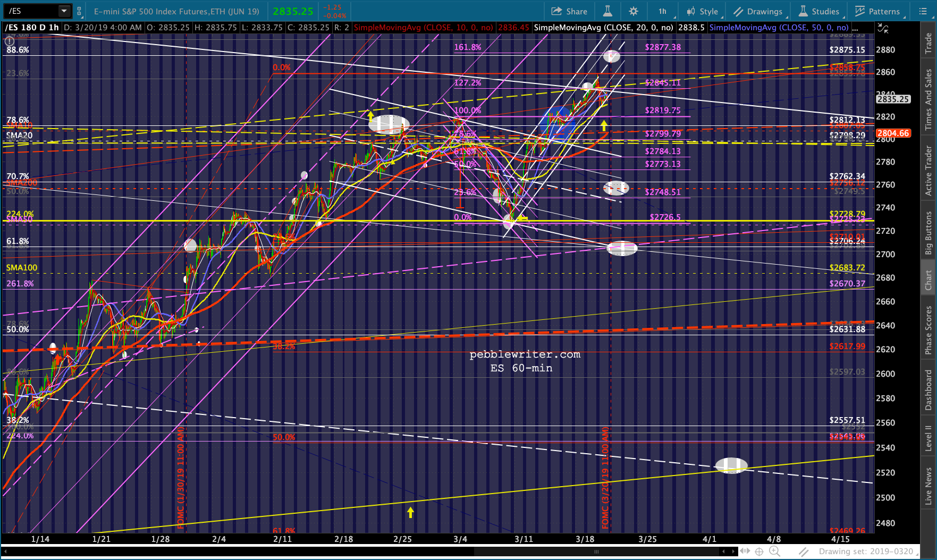Toggle the symbol link clip icon
The width and height of the screenshot is (937, 560).
click(79, 11)
